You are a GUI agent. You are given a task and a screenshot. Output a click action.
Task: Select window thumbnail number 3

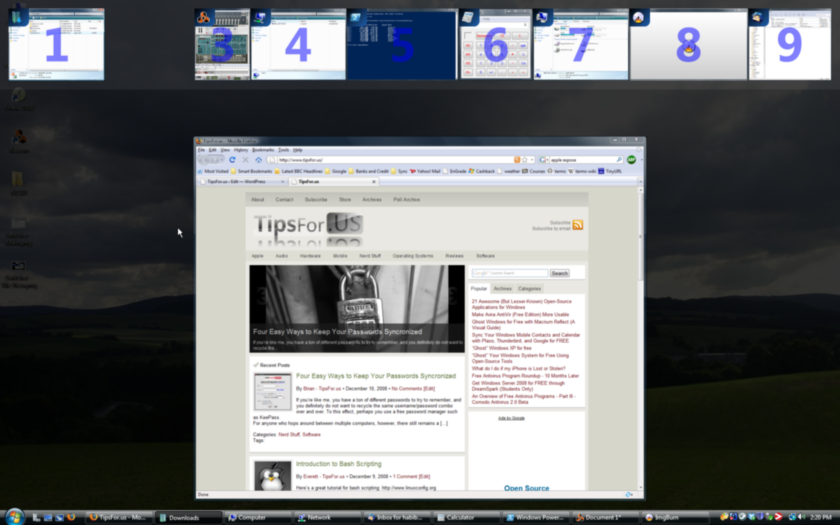(x=222, y=44)
